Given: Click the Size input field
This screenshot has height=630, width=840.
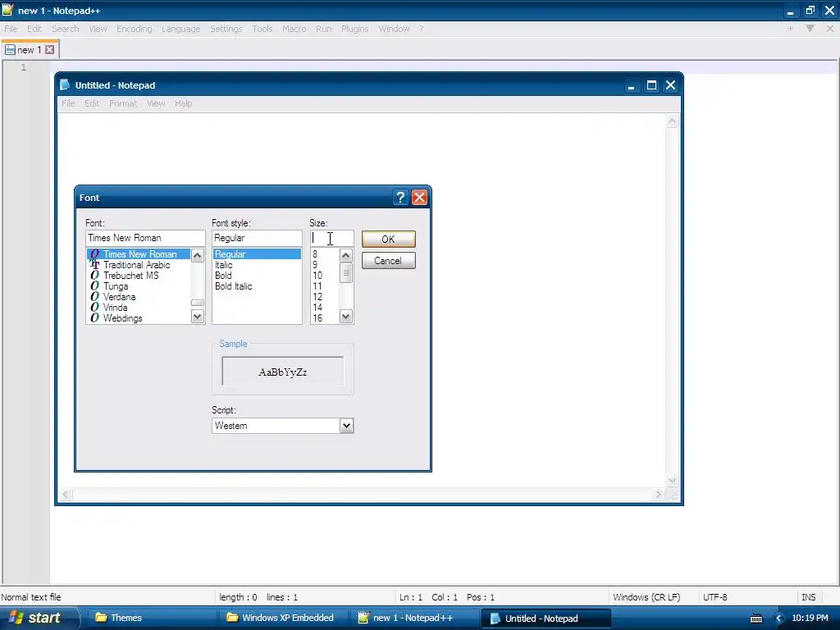Looking at the screenshot, I should [331, 238].
